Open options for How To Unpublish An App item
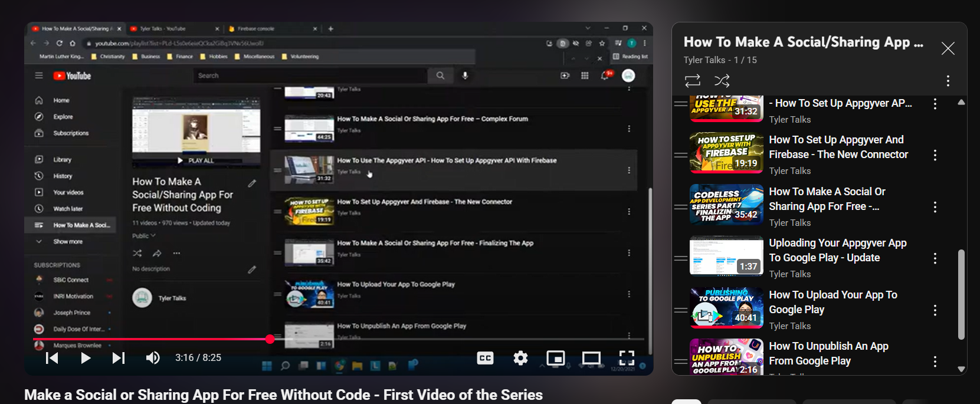The height and width of the screenshot is (404, 980). coord(935,362)
